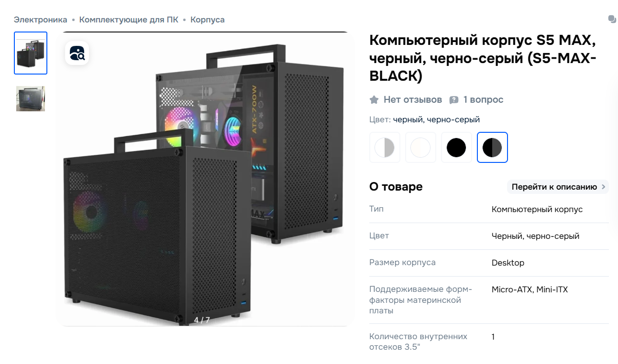Select the white and gray color swatch

(x=385, y=148)
